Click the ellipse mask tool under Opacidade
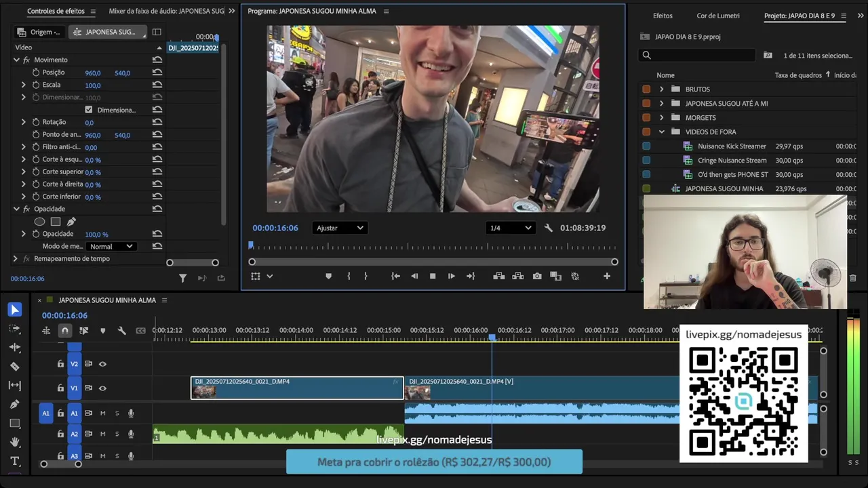Viewport: 868px width, 488px height. tap(39, 222)
